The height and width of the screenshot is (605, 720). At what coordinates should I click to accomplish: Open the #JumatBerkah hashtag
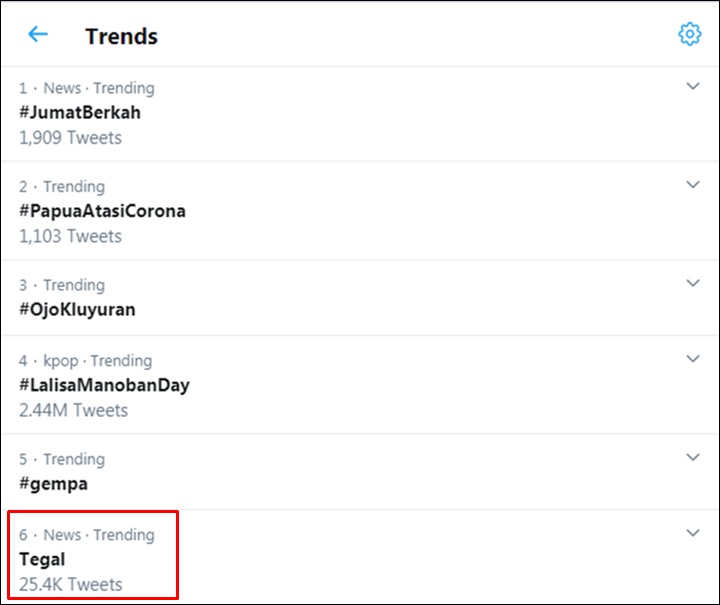tap(80, 112)
